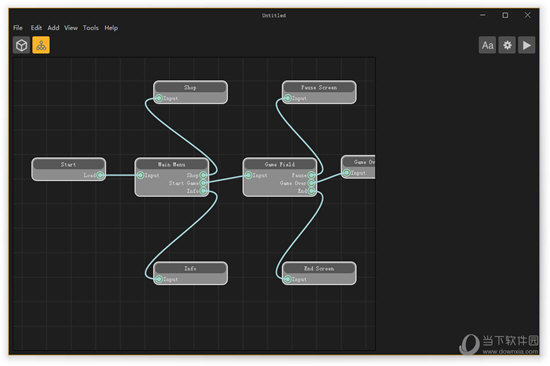The height and width of the screenshot is (366, 550).
Task: Open the gear settings button
Action: [507, 45]
